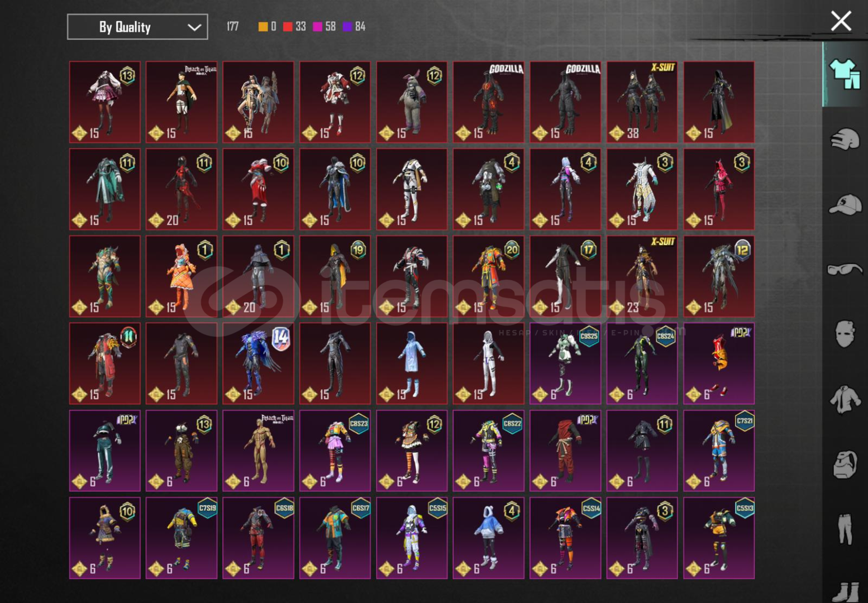Viewport: 868px width, 603px height.
Task: Open the By Quality sort dropdown
Action: point(137,27)
